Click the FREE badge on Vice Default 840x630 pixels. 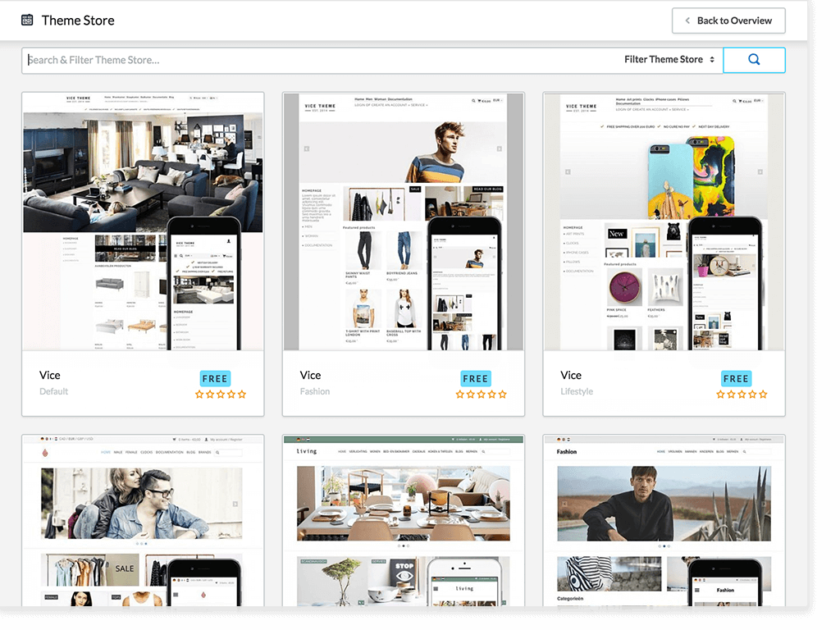point(215,378)
